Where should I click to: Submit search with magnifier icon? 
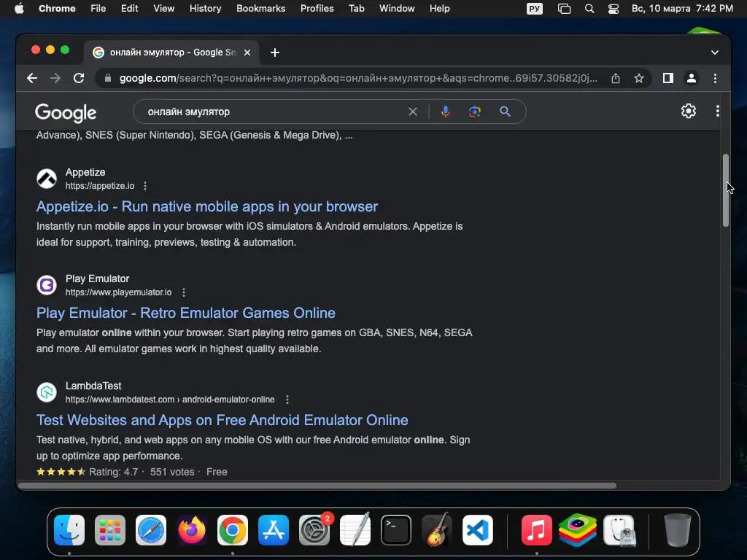(x=505, y=112)
